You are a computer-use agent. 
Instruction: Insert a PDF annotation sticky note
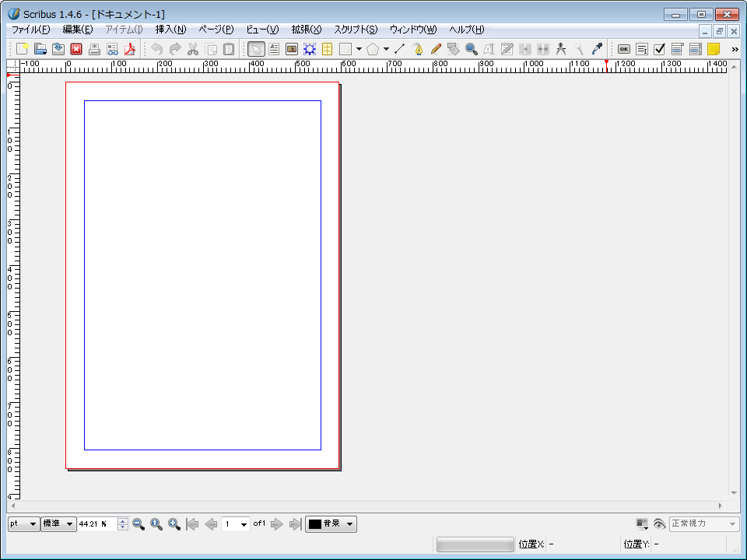point(714,49)
